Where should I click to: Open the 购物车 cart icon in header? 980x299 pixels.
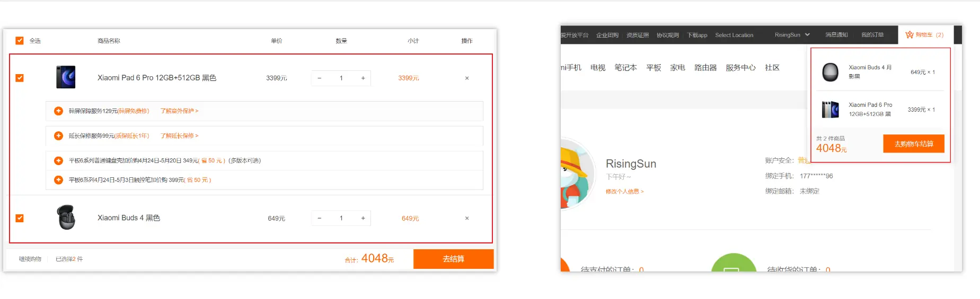click(924, 35)
